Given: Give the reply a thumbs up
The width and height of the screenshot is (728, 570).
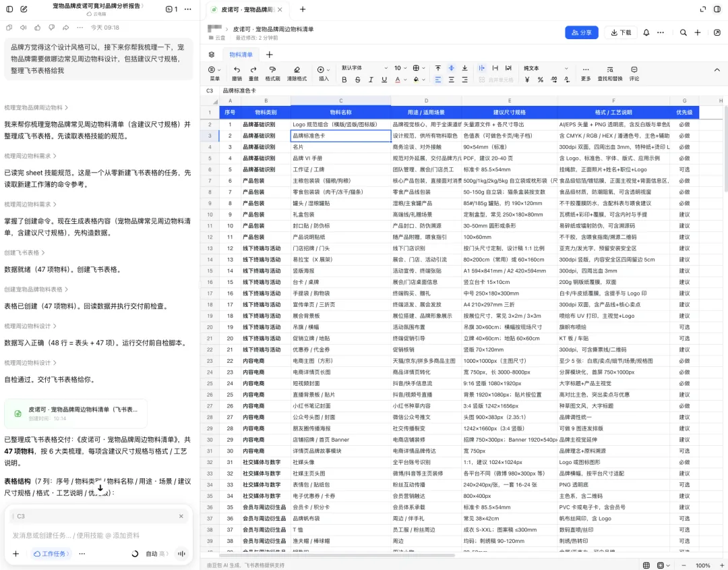Looking at the screenshot, I should [38, 28].
